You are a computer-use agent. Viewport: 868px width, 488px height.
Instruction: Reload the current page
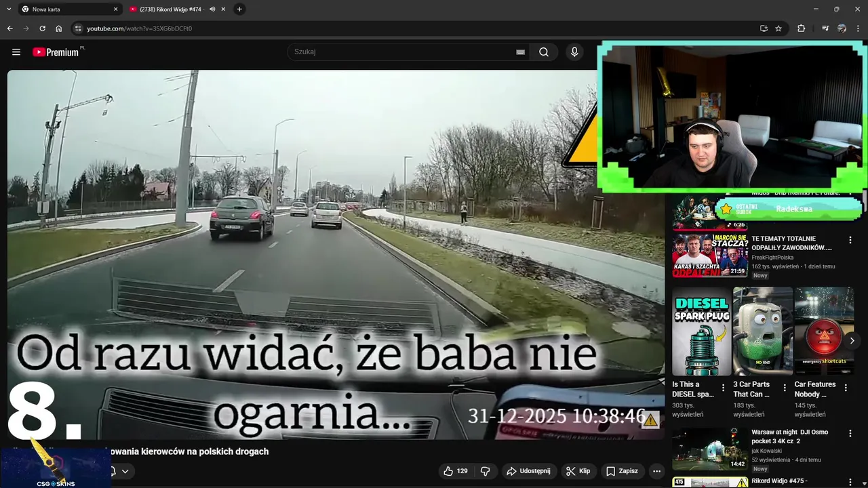coord(42,28)
